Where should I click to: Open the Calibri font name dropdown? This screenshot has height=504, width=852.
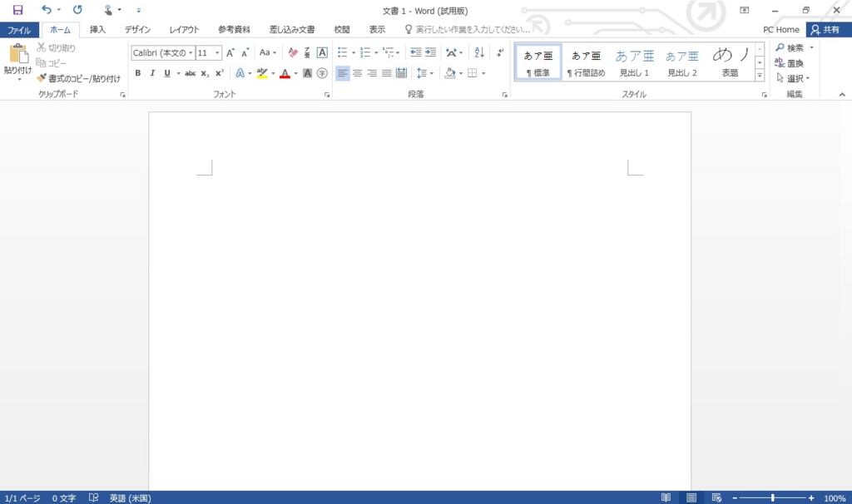point(191,52)
